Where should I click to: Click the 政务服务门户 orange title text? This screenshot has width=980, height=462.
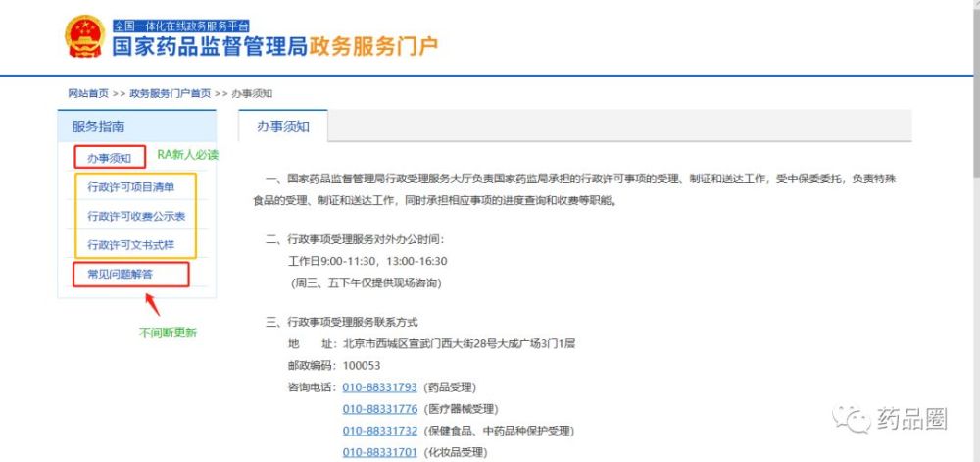373,46
